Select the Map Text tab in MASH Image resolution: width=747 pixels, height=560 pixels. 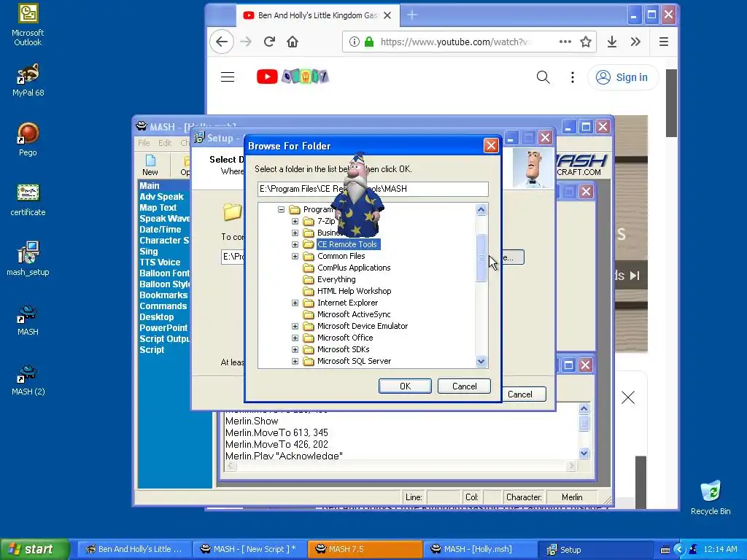[158, 208]
